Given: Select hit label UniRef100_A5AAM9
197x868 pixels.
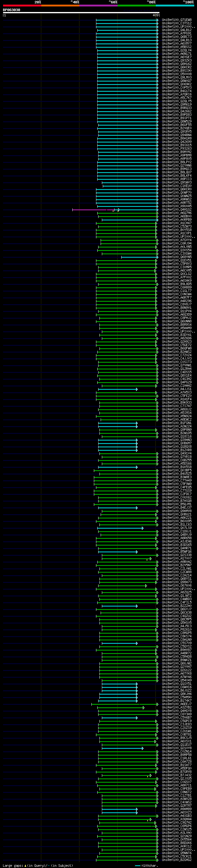Looking at the screenshot, I should pos(177,328).
